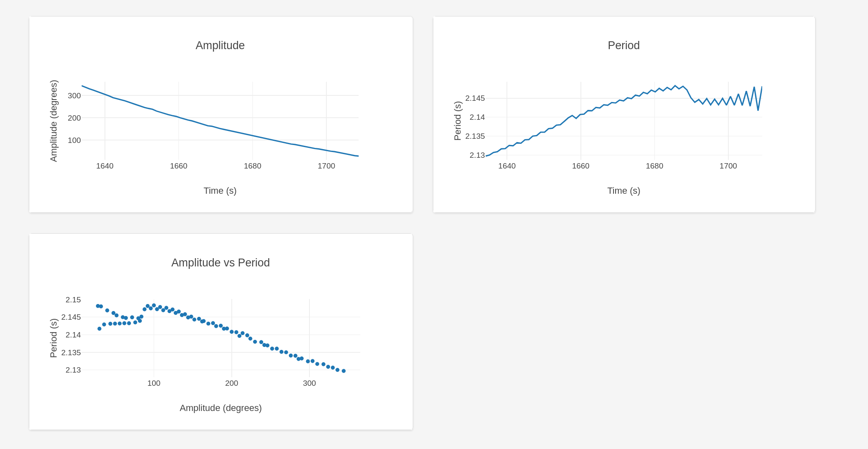This screenshot has width=868, height=449.
Task: Select the Period (s) y-axis label in Period chart
Action: point(457,121)
